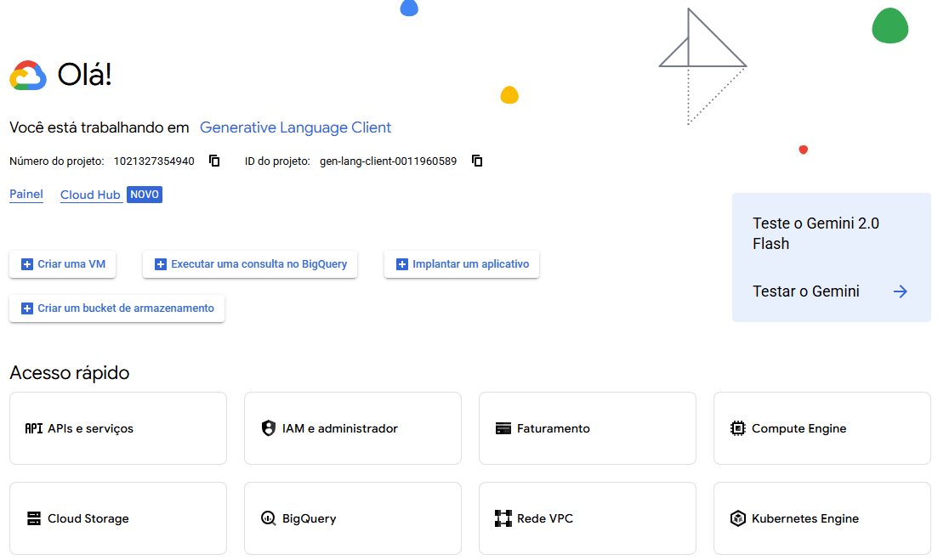Click the Você está trabalhando em text
The width and height of the screenshot is (938, 560).
point(99,127)
